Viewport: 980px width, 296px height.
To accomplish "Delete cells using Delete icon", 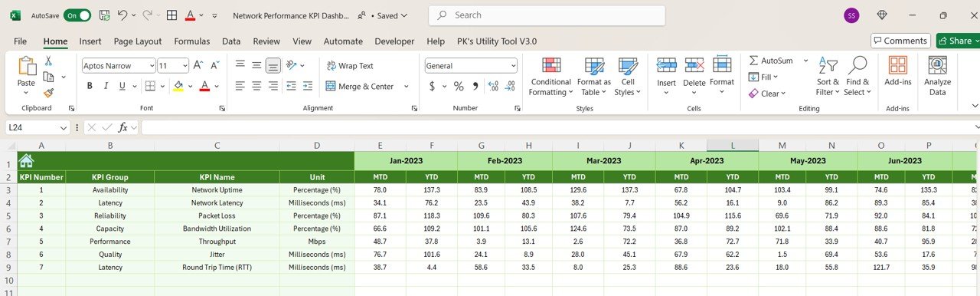I will (694, 65).
